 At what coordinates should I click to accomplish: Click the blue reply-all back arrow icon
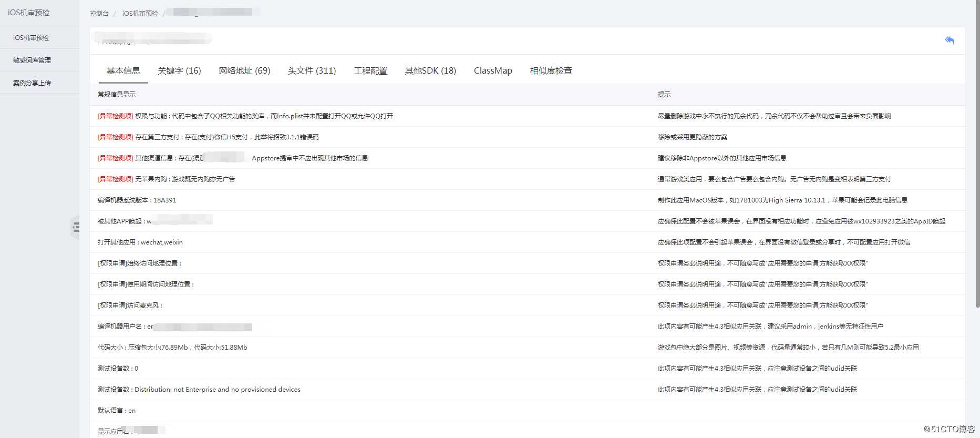[x=950, y=40]
